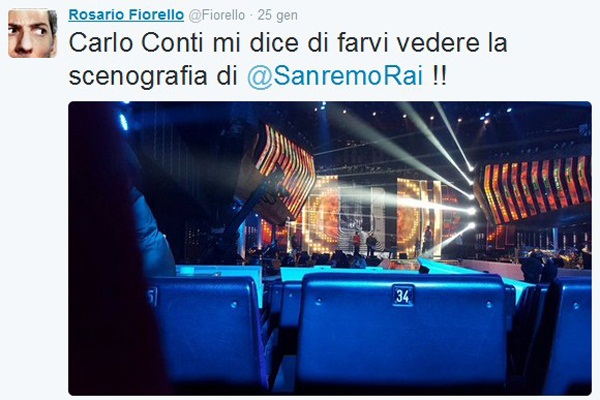Click the words Carlo Conti in tweet
The height and width of the screenshot is (400, 600).
136,43
